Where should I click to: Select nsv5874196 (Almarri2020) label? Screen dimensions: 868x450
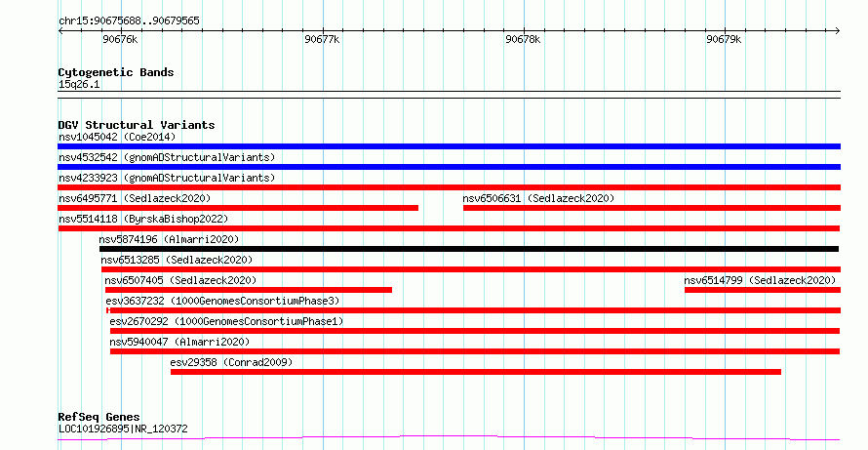click(169, 239)
